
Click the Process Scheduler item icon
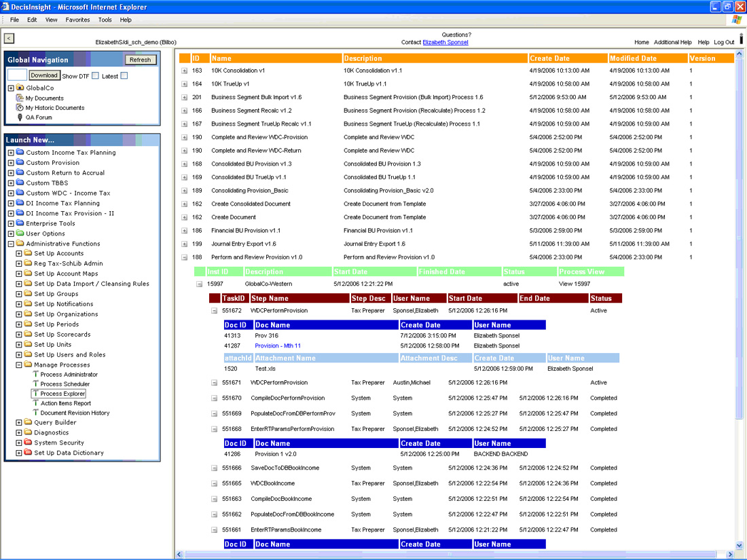pyautogui.click(x=35, y=384)
